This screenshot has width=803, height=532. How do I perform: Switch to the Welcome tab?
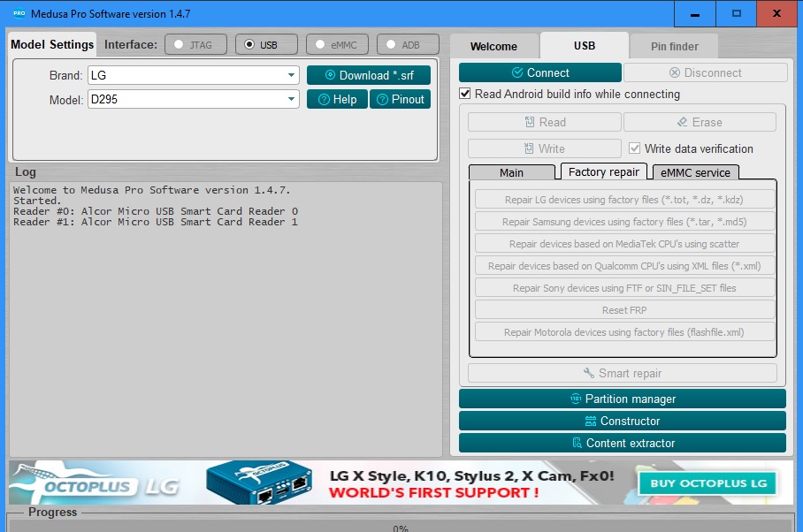493,46
